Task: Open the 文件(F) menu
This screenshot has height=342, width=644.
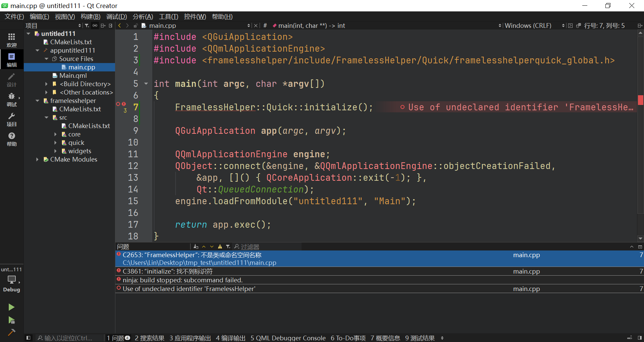Action: tap(14, 16)
